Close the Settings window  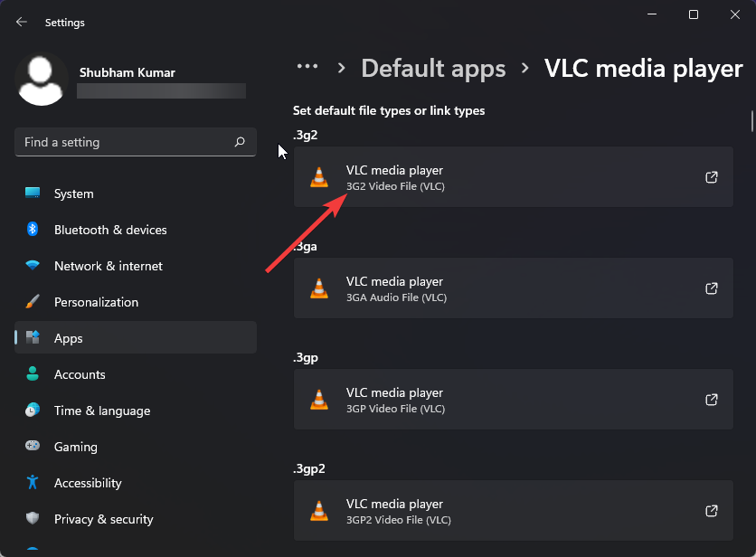(x=735, y=14)
